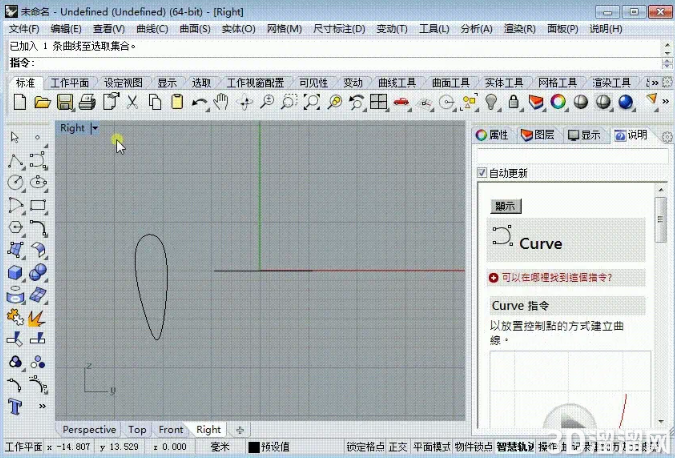
Task: Click the Paste clipboard icon
Action: click(x=177, y=102)
